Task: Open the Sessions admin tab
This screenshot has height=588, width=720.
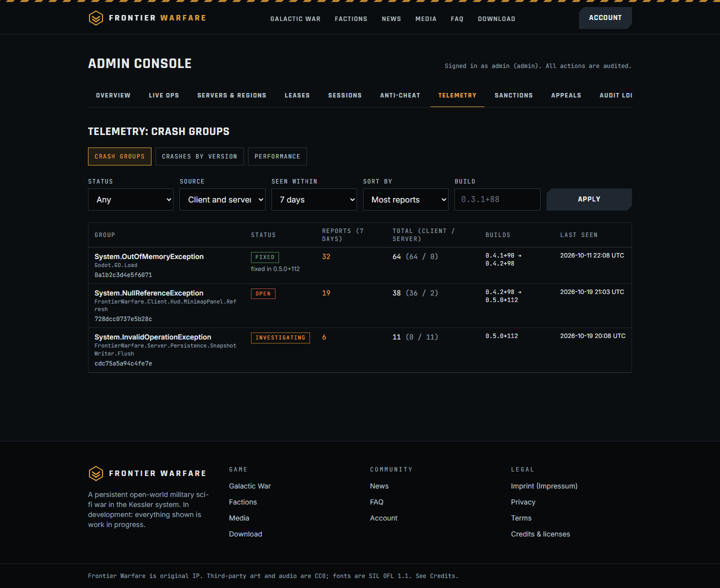Action: pos(345,95)
